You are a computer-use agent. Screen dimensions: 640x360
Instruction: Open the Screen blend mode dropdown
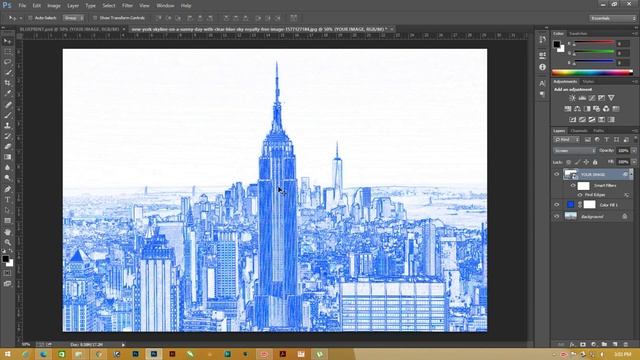tap(574, 151)
